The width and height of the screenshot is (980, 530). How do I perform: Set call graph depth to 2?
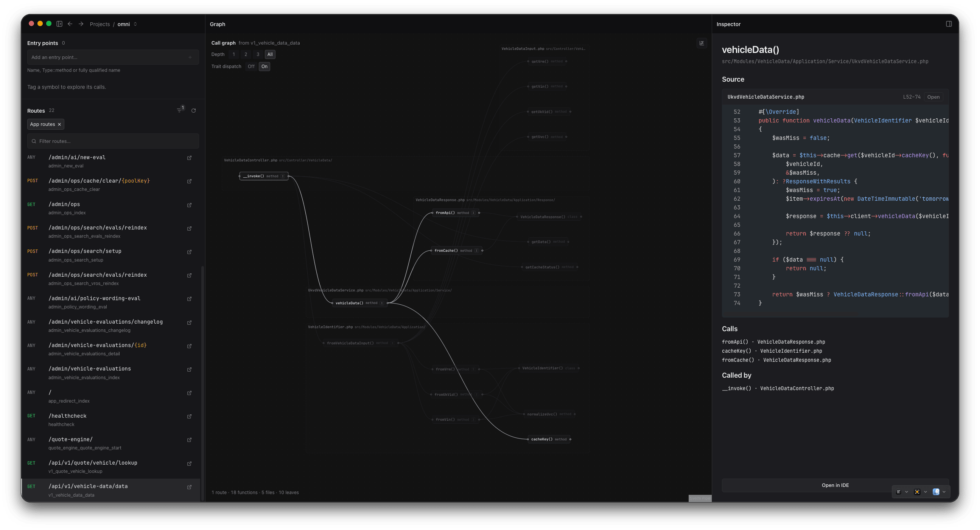[246, 54]
